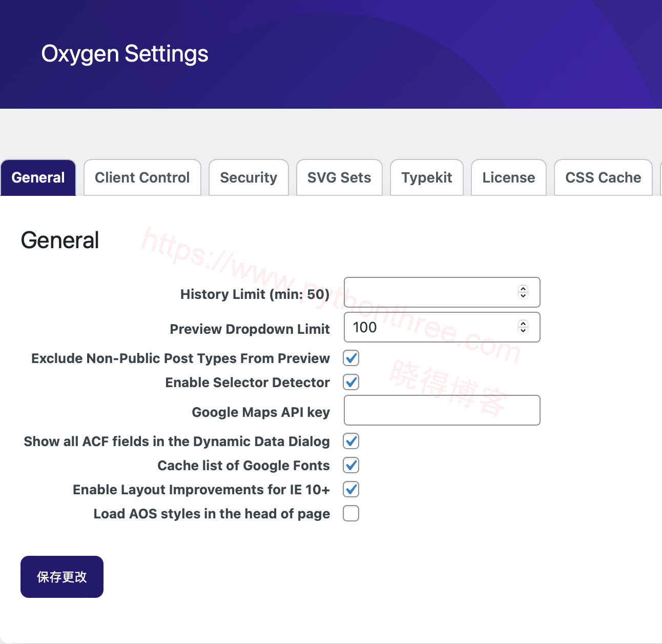Open the License tab
Image resolution: width=662 pixels, height=644 pixels.
coord(508,177)
